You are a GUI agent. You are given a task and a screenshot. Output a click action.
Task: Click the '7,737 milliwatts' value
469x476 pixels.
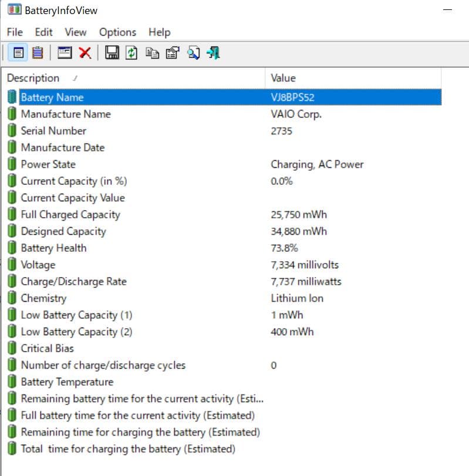click(x=306, y=281)
